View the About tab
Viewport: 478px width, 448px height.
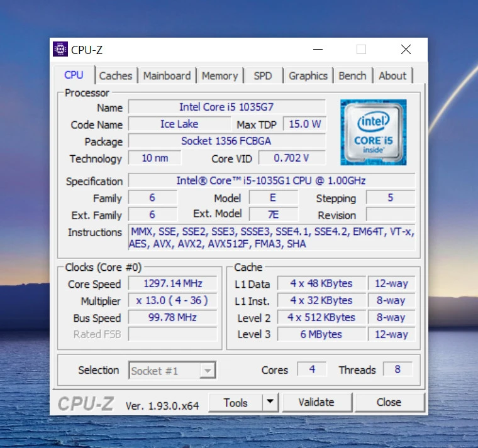pyautogui.click(x=392, y=75)
